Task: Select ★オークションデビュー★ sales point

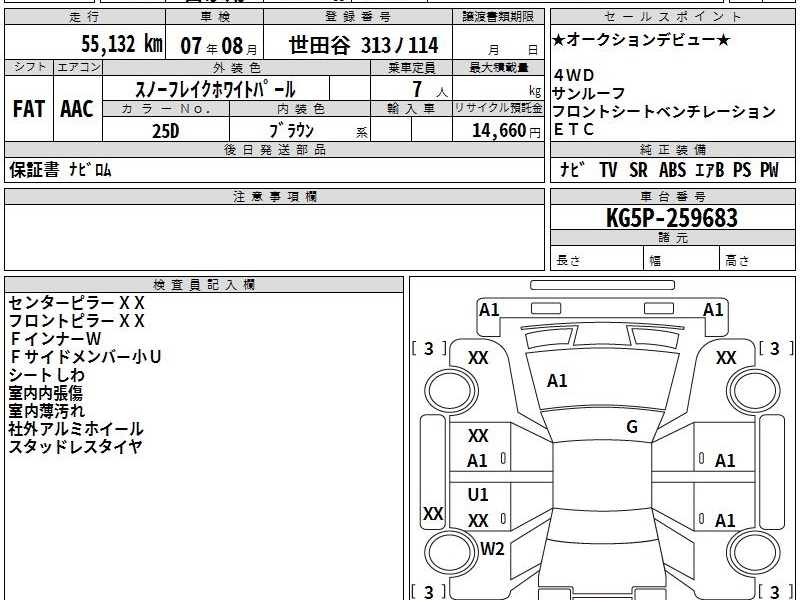Action: (641, 40)
